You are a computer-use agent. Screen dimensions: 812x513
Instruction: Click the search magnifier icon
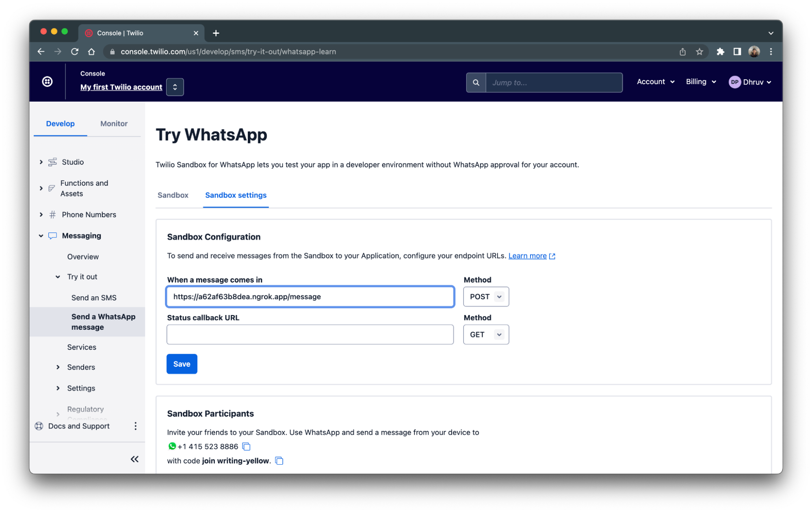click(x=476, y=83)
